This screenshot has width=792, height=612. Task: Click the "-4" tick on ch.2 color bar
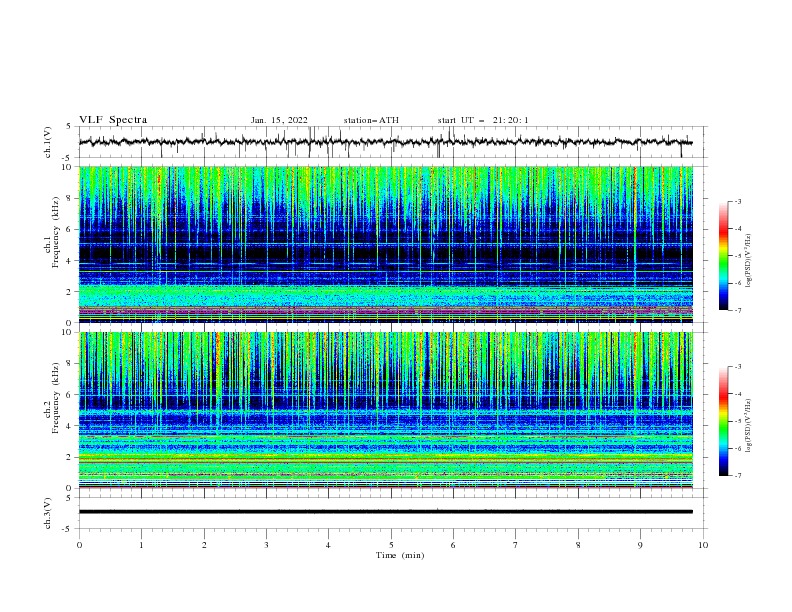tap(737, 394)
